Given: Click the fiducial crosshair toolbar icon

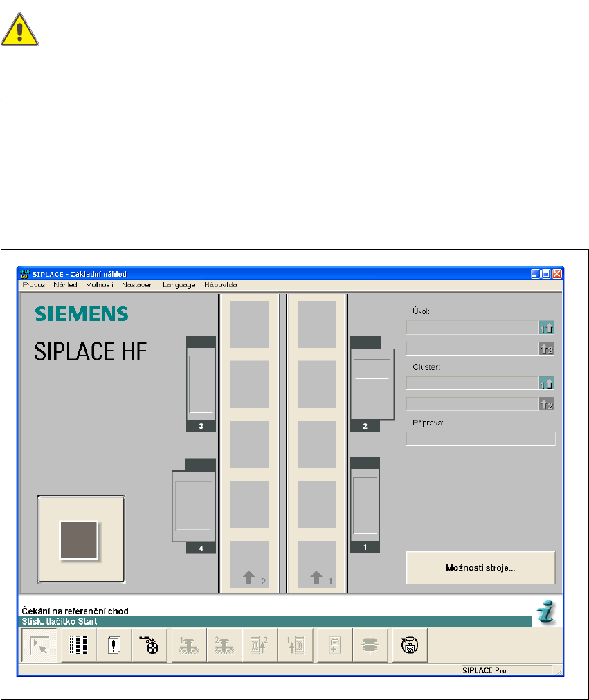Looking at the screenshot, I should pyautogui.click(x=370, y=645).
